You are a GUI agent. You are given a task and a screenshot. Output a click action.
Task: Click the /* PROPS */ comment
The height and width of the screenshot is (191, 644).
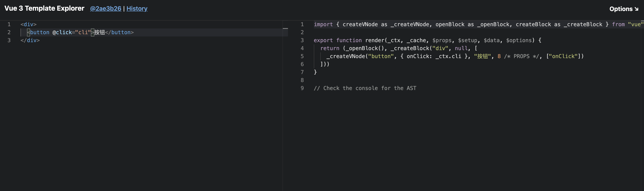point(522,56)
